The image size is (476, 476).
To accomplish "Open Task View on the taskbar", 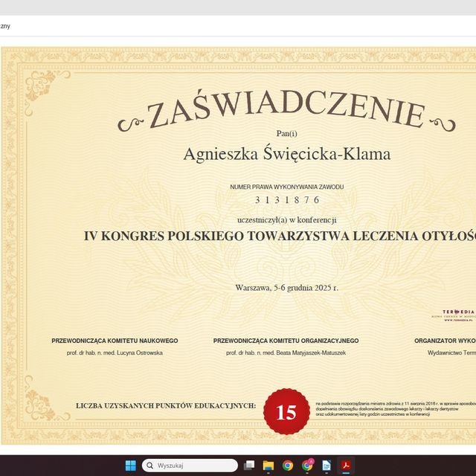I will coord(249,465).
